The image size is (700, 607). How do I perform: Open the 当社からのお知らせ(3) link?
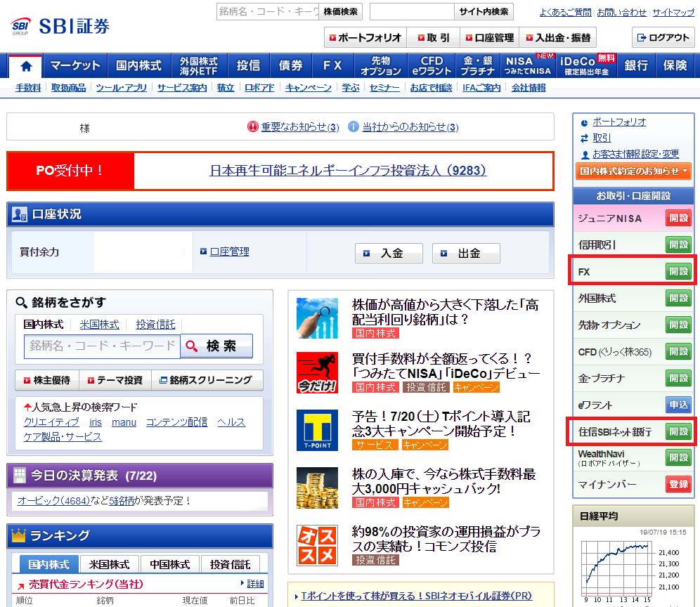(x=410, y=127)
